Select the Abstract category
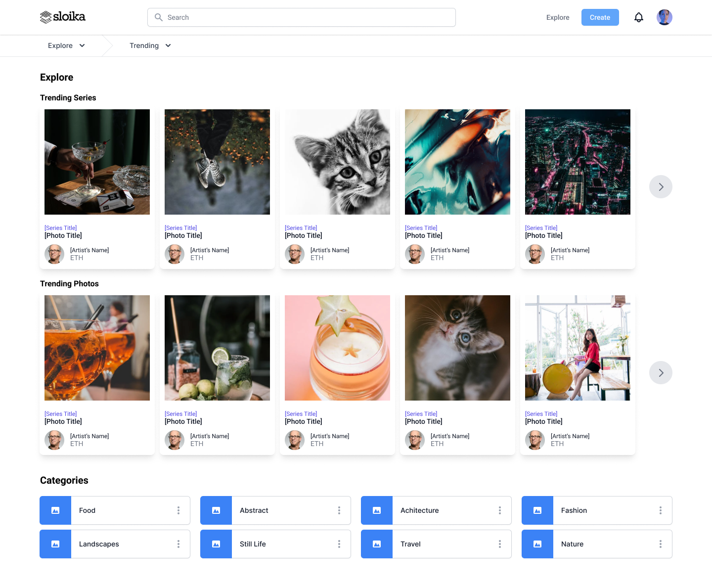712x588 pixels. pyautogui.click(x=275, y=510)
